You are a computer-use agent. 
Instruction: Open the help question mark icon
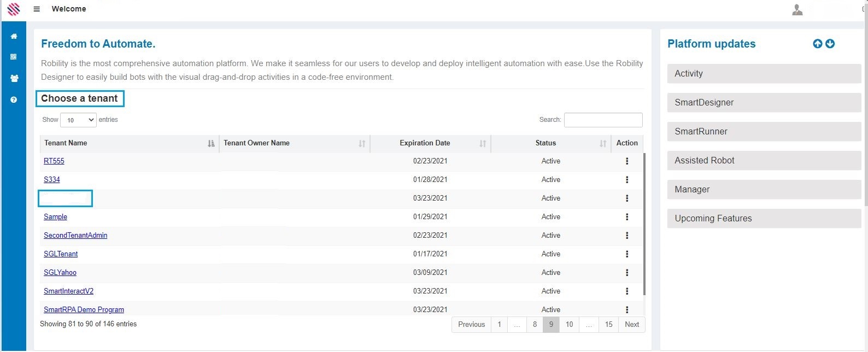pyautogui.click(x=14, y=100)
